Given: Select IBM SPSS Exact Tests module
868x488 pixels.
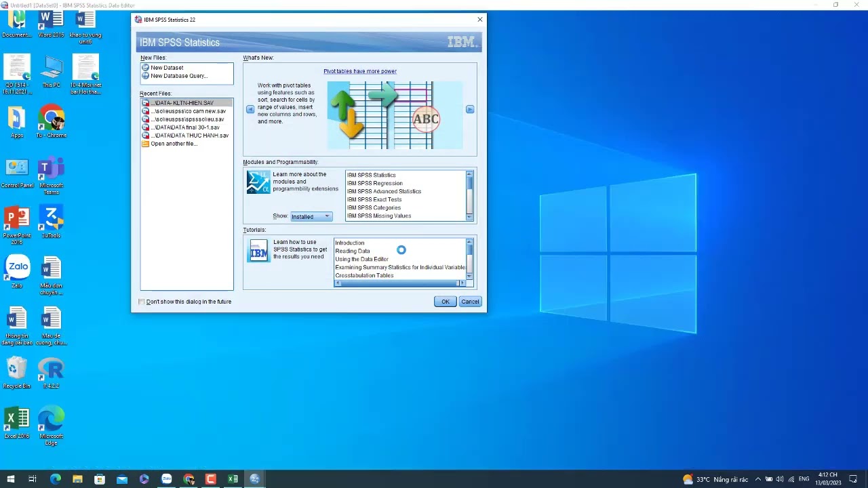Looking at the screenshot, I should click(374, 199).
